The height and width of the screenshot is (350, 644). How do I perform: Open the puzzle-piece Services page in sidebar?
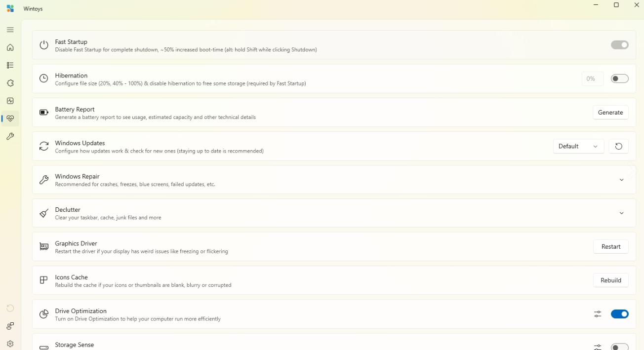tap(10, 83)
